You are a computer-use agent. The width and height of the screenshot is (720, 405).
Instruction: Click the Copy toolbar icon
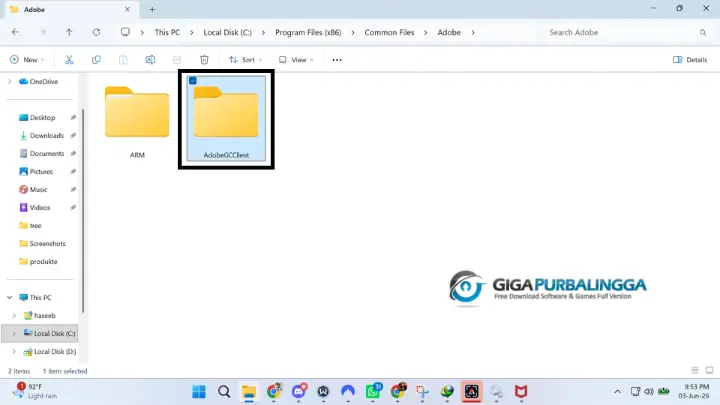click(x=96, y=60)
